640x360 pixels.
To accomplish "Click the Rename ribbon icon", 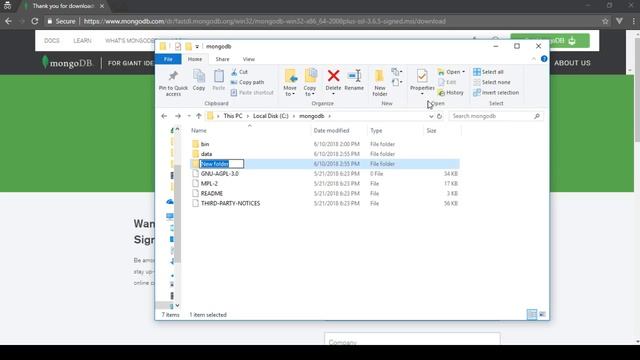I will click(354, 76).
